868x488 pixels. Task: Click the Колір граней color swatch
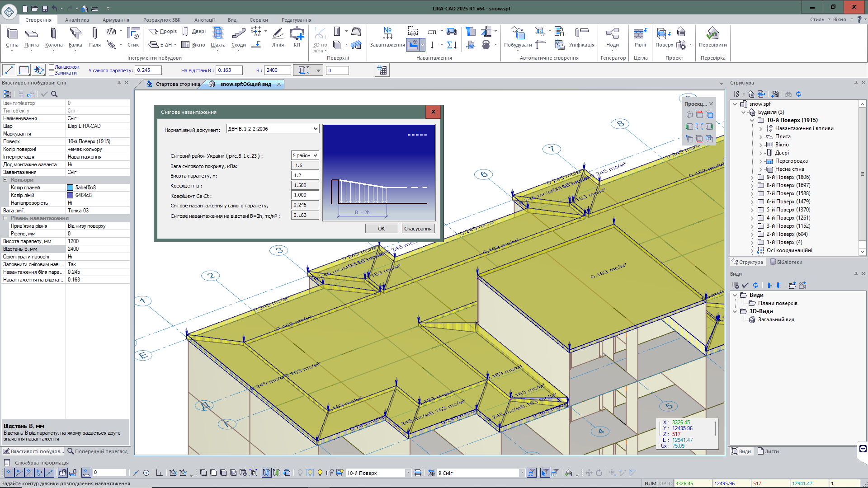[x=70, y=188]
